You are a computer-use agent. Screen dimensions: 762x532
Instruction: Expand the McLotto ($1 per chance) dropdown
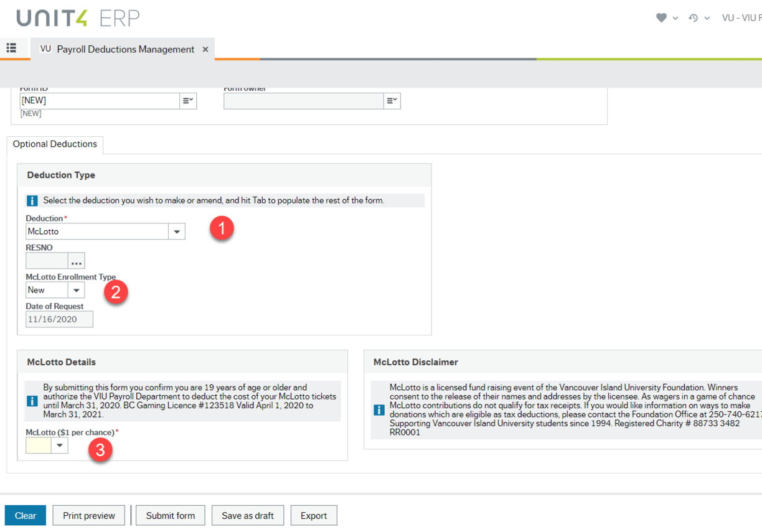[60, 445]
